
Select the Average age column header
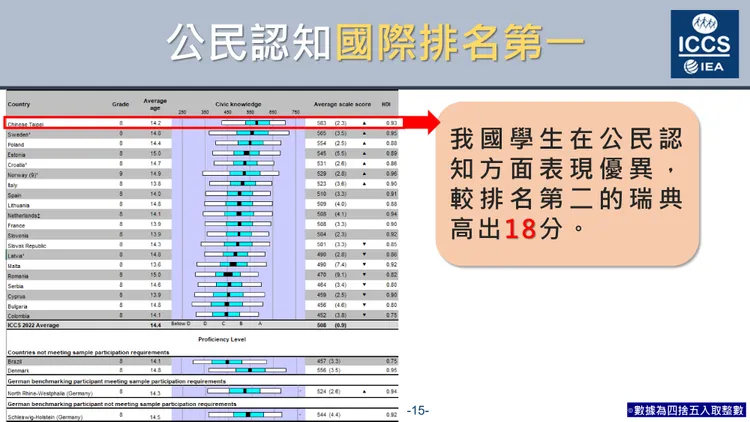[x=155, y=104]
